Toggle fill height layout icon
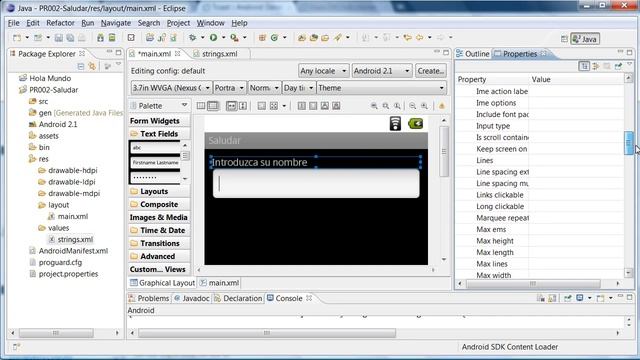The height and width of the screenshot is (360, 640). click(x=243, y=106)
